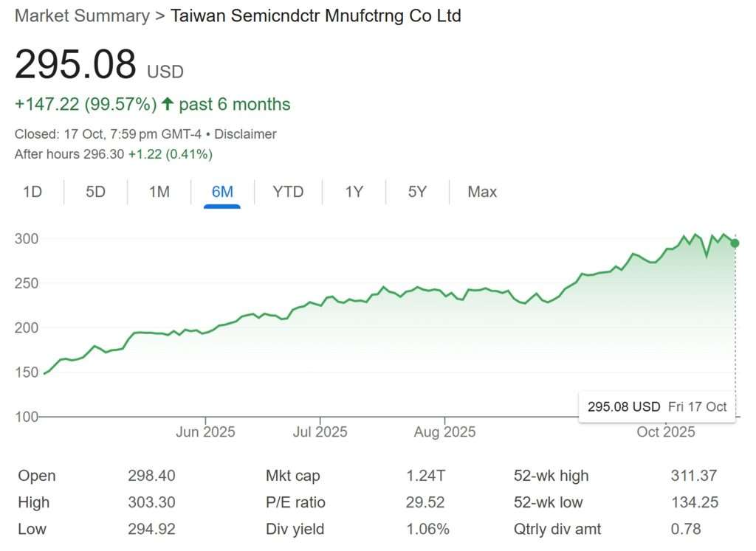Image resolution: width=756 pixels, height=551 pixels.
Task: View the 5Y price history
Action: tap(417, 192)
